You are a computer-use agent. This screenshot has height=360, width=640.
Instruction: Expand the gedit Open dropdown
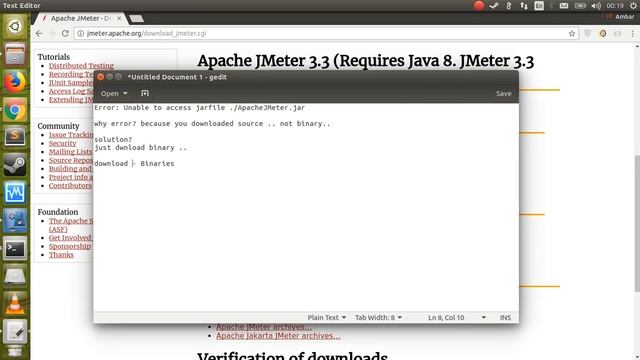(114, 93)
